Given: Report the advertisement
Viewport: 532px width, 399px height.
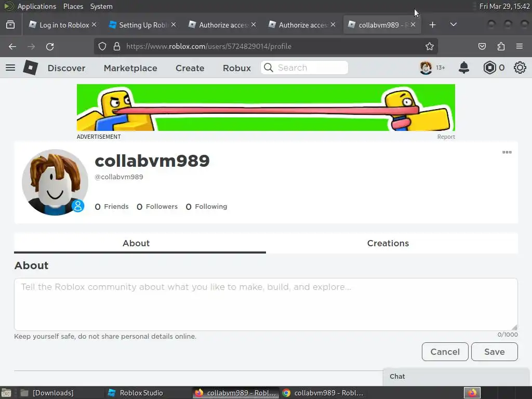Looking at the screenshot, I should 446,137.
